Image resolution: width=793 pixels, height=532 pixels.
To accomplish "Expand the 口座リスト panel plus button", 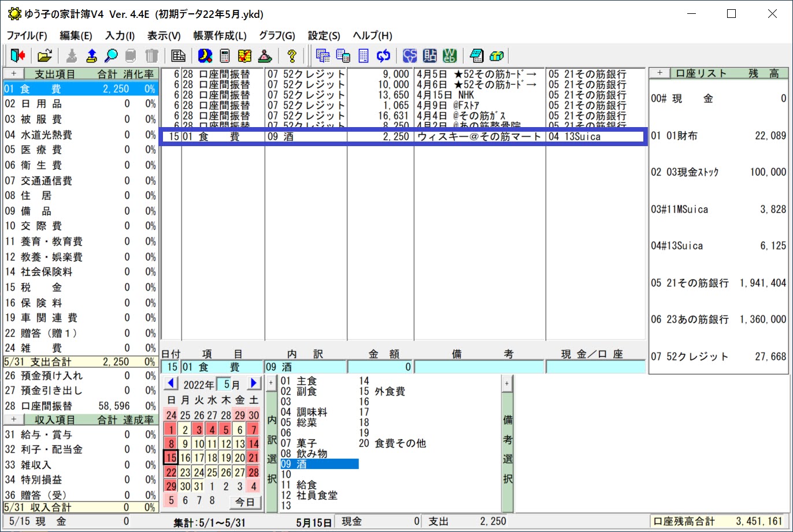I will (x=659, y=73).
